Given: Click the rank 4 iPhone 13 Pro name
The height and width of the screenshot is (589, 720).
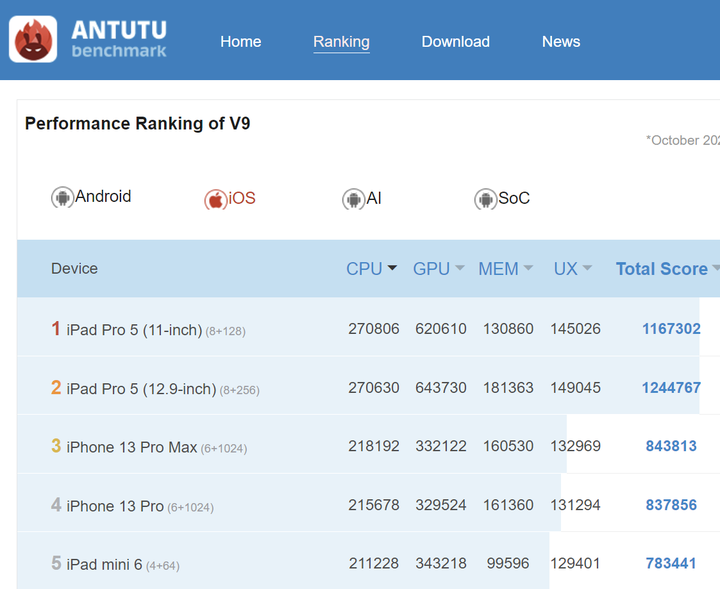Looking at the screenshot, I should [x=115, y=506].
